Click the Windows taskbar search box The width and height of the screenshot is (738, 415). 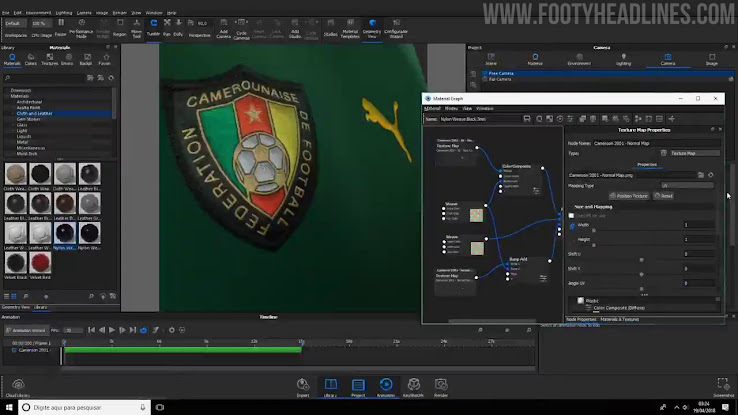coord(85,407)
